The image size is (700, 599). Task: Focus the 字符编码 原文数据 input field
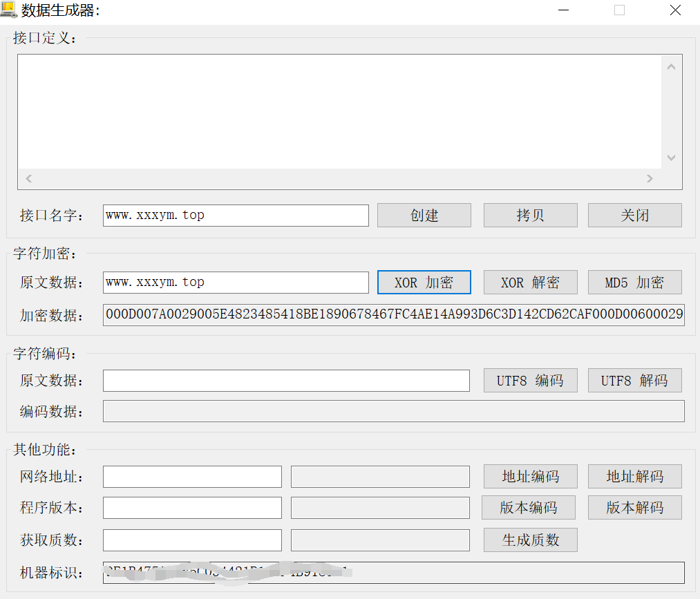tap(286, 381)
